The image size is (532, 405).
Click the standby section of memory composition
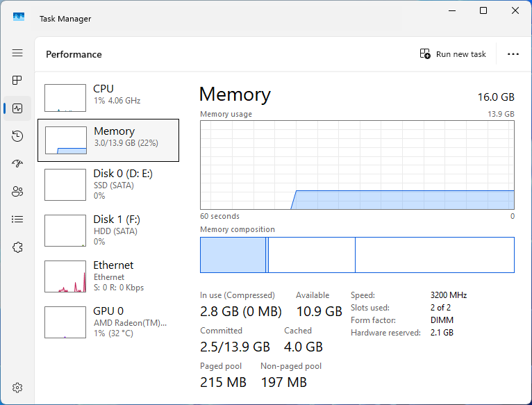coord(311,255)
